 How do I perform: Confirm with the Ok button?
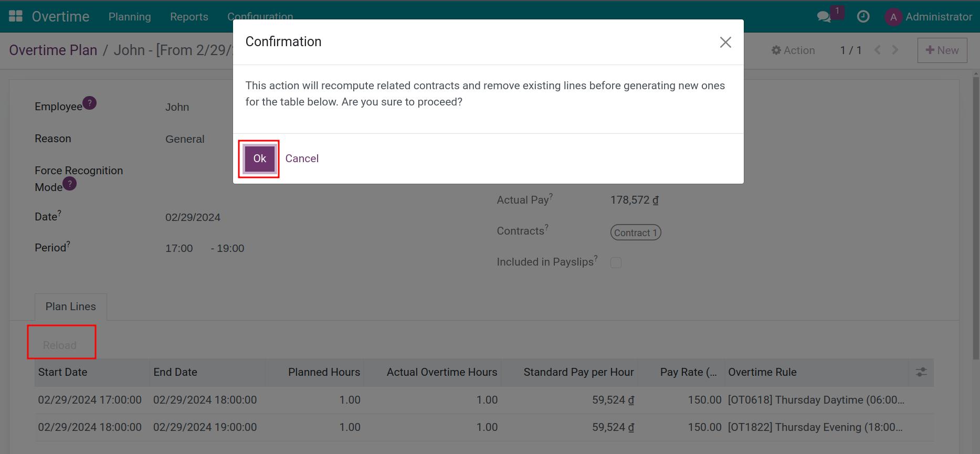coord(259,159)
